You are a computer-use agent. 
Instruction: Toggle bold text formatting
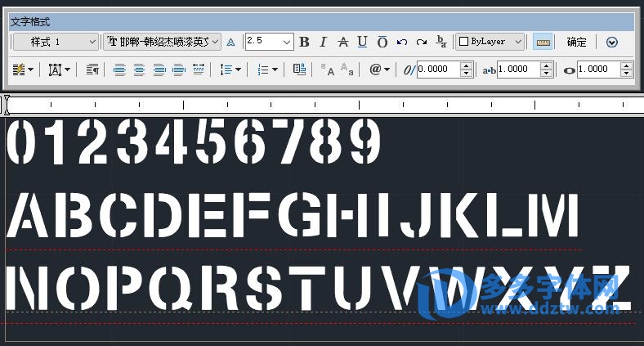click(x=305, y=42)
